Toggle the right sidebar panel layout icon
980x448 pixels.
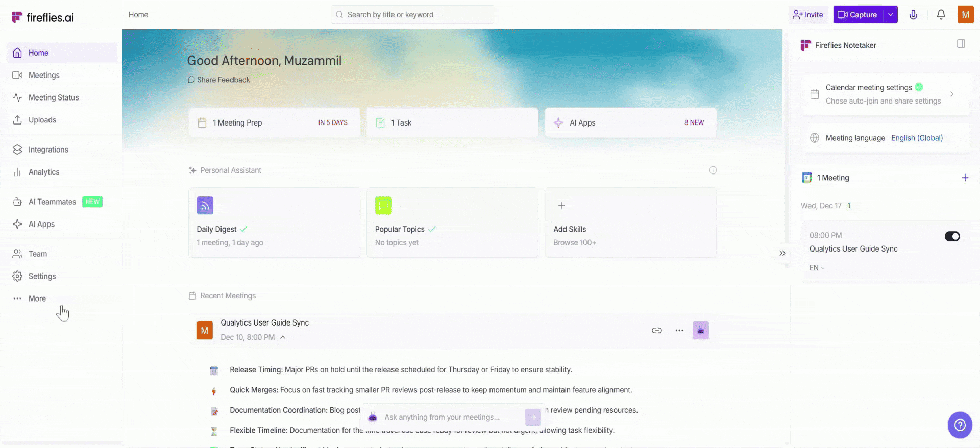(961, 44)
